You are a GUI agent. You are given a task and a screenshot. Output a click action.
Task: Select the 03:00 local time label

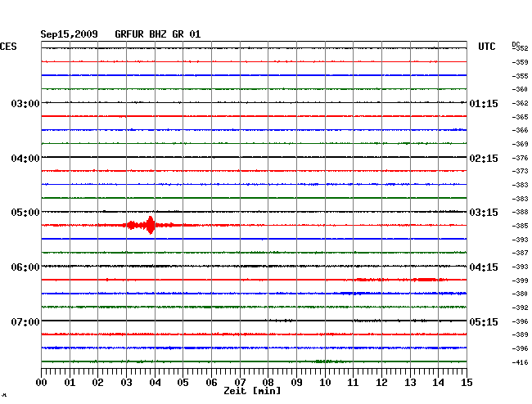(25, 103)
